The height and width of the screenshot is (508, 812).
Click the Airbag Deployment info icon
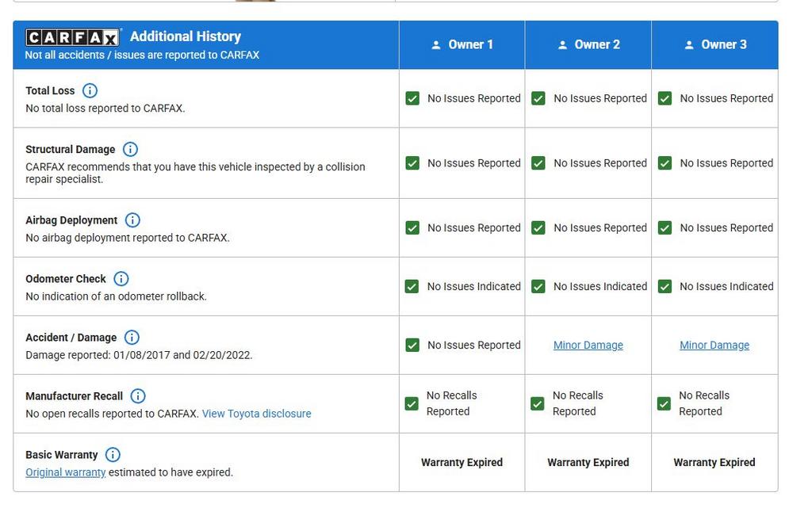pos(132,220)
